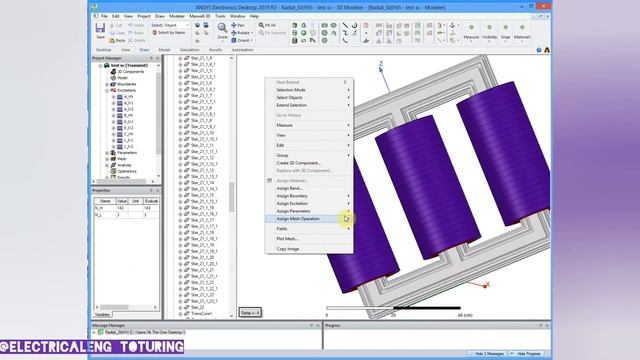Expand the Mesh node in Project Manager
This screenshot has width=640, height=360.
pyautogui.click(x=107, y=159)
